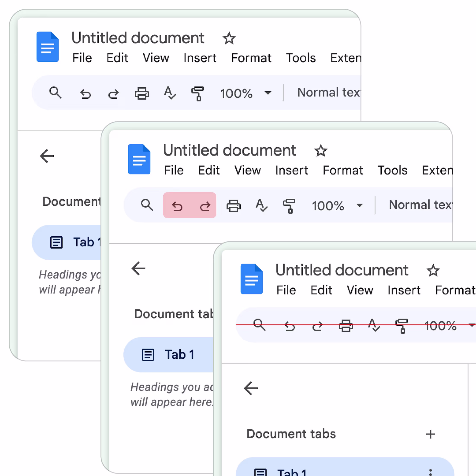Open search menus in the back window toolbar
The width and height of the screenshot is (476, 476).
[x=55, y=93]
